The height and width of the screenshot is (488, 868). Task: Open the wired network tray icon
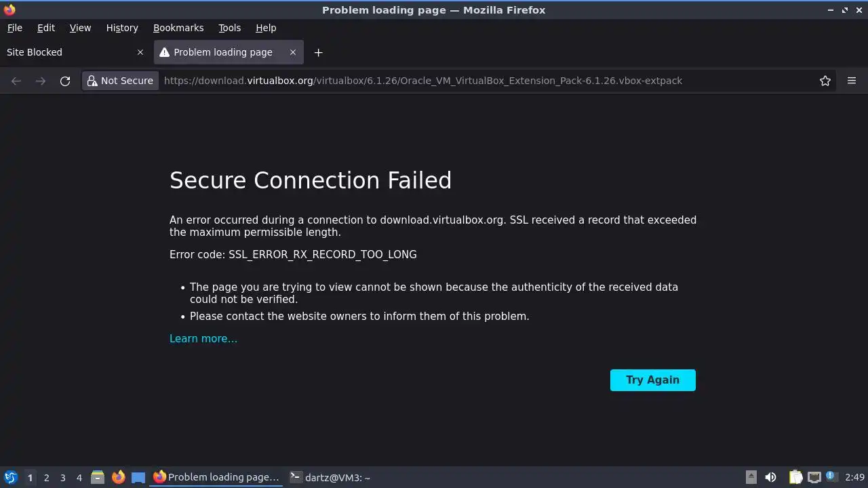pyautogui.click(x=814, y=477)
